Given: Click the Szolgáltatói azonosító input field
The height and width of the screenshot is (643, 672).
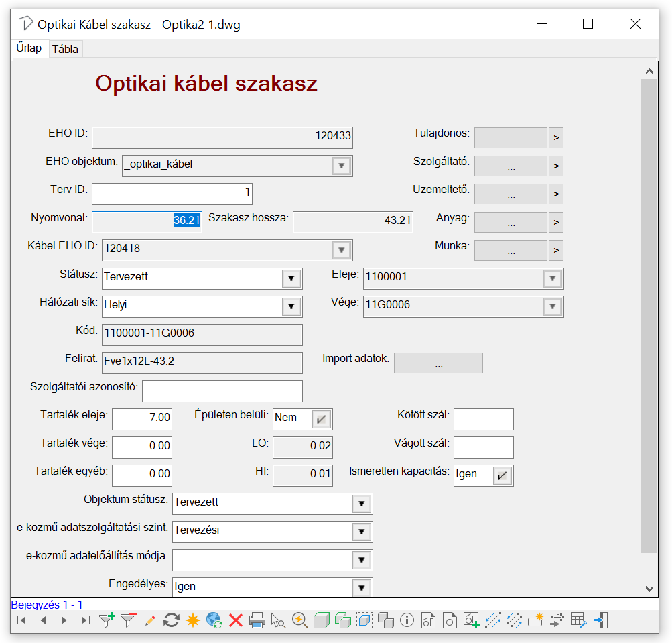Looking at the screenshot, I should 222,391.
